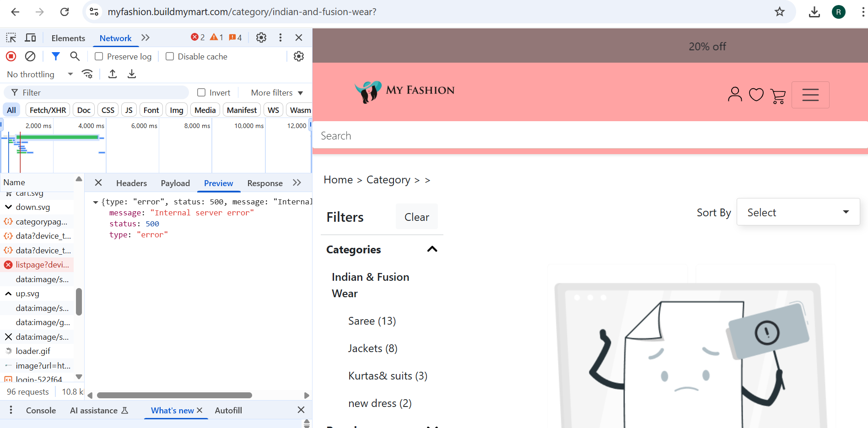Go to Home breadcrumb

point(338,180)
